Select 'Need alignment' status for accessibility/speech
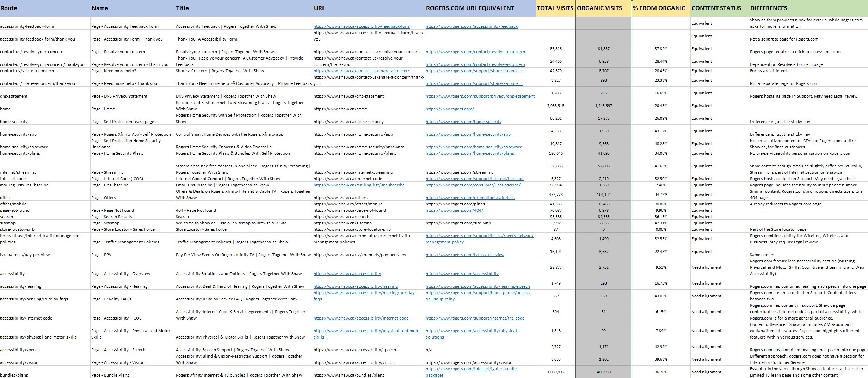Viewport: 868px width, 378px height. click(x=720, y=347)
